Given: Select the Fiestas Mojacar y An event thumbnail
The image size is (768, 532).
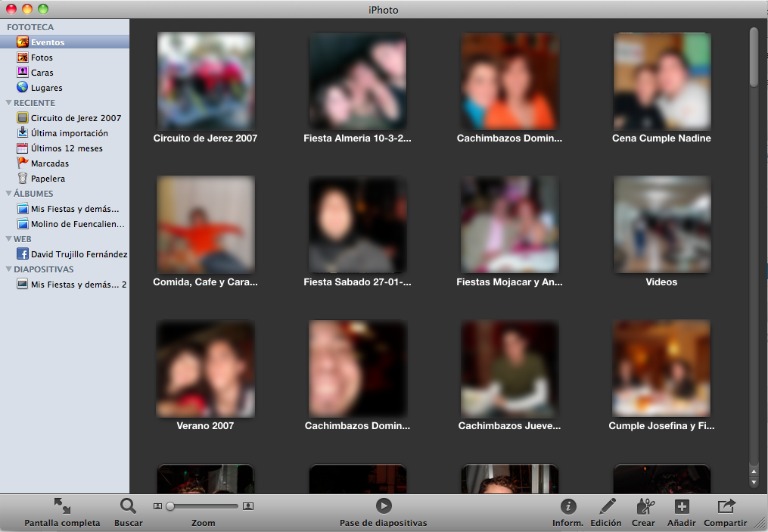Looking at the screenshot, I should click(x=510, y=224).
